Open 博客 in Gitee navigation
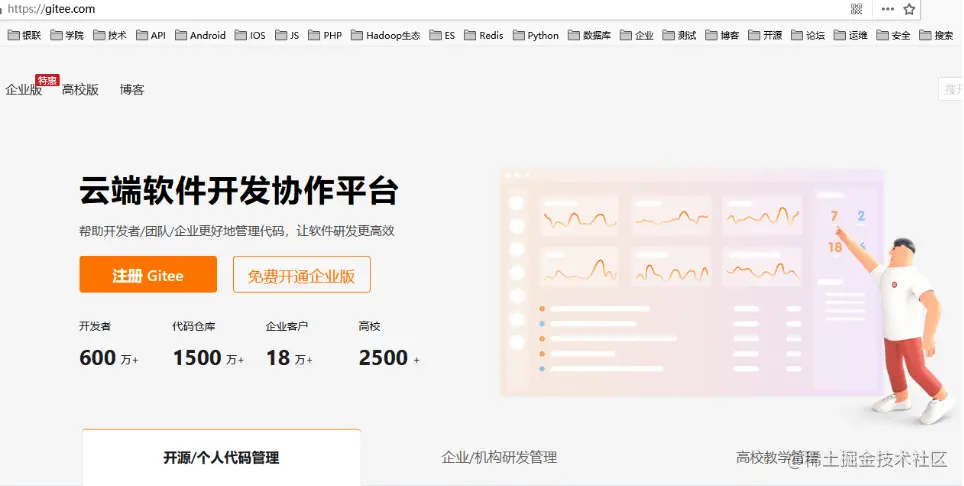This screenshot has height=486, width=964. click(x=132, y=90)
